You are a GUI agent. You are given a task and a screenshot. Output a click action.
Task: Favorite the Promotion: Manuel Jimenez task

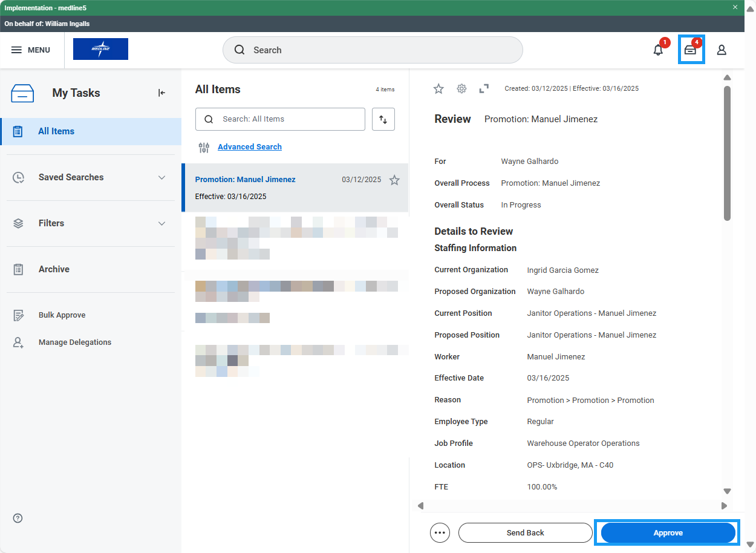[394, 180]
